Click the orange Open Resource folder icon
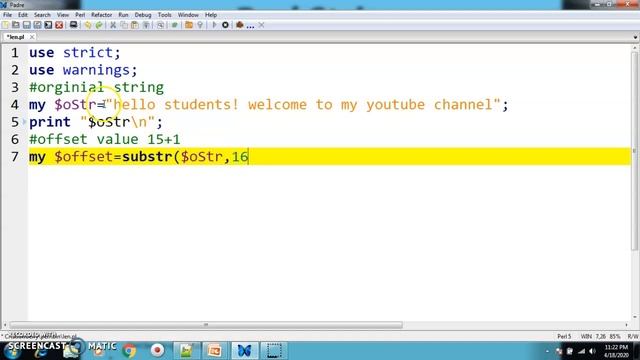The width and height of the screenshot is (640, 360). pos(189,25)
